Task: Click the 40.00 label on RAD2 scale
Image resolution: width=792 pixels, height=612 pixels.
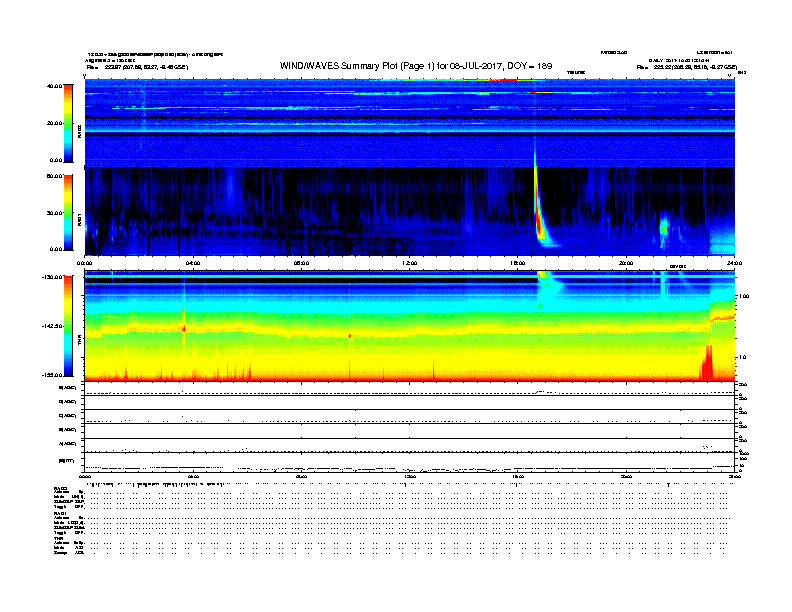Action: 55,86
